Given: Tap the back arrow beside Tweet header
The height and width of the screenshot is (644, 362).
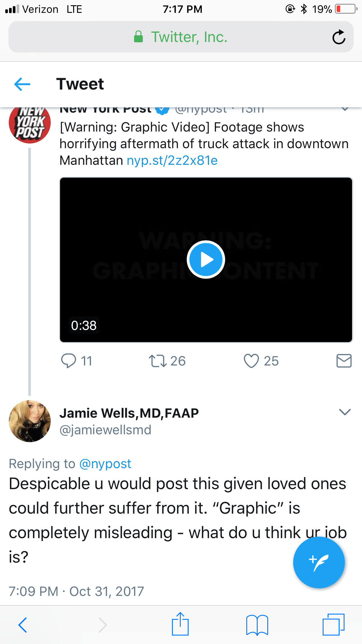Looking at the screenshot, I should click(22, 84).
